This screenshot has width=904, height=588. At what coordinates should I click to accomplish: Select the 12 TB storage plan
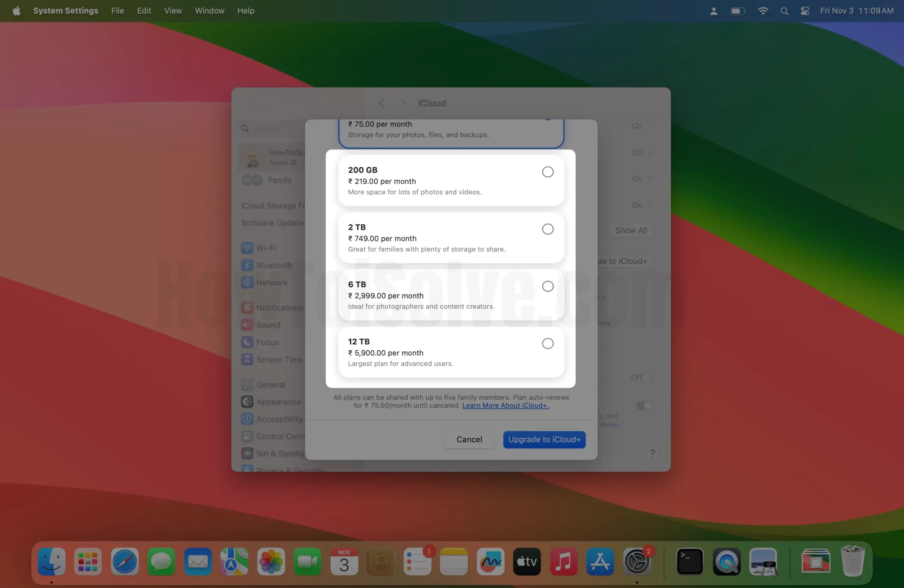(x=547, y=343)
